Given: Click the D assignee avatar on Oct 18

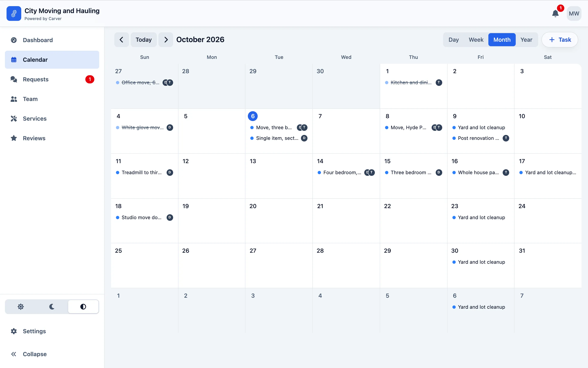Looking at the screenshot, I should pyautogui.click(x=170, y=218).
